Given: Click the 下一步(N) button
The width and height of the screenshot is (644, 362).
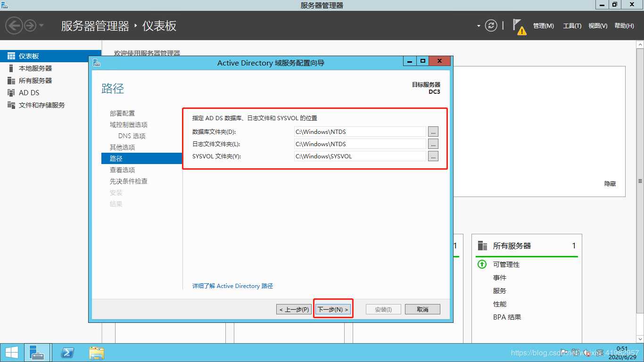Looking at the screenshot, I should (333, 309).
